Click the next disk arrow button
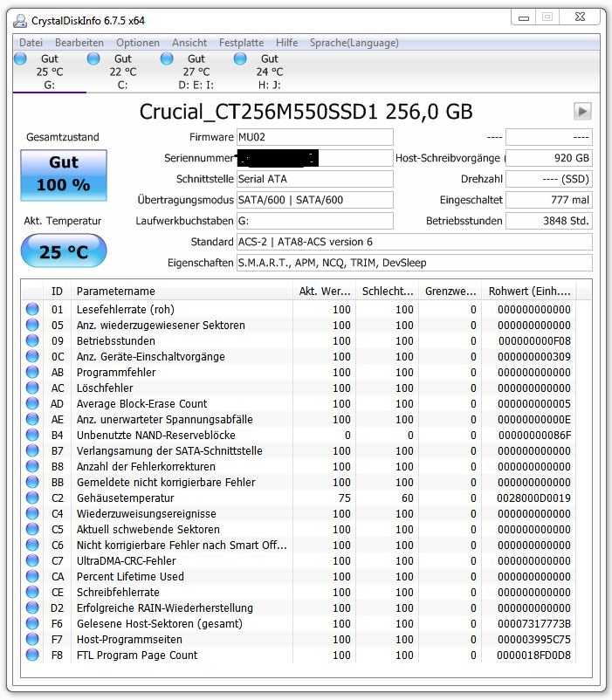The width and height of the screenshot is (612, 700). click(582, 111)
